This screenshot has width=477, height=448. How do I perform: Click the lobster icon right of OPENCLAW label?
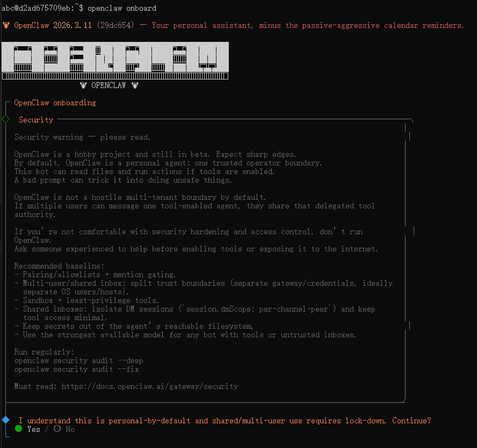click(x=134, y=85)
